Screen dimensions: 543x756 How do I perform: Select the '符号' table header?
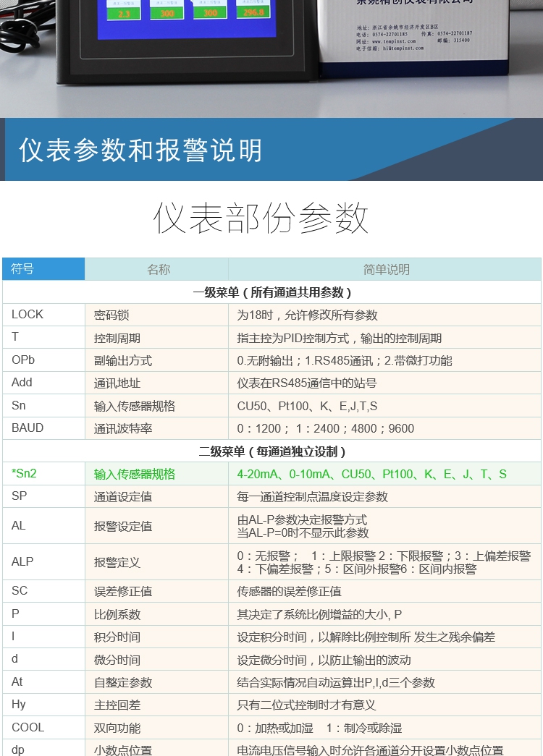43,269
